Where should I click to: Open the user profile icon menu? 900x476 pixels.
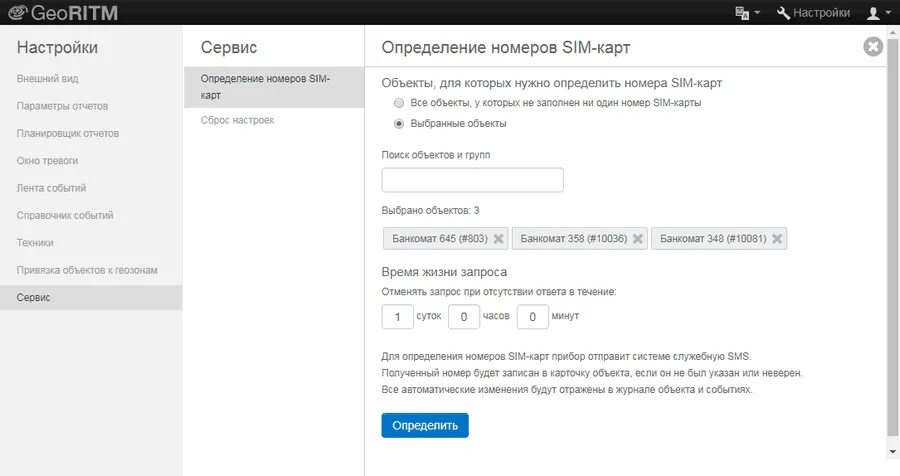click(873, 13)
